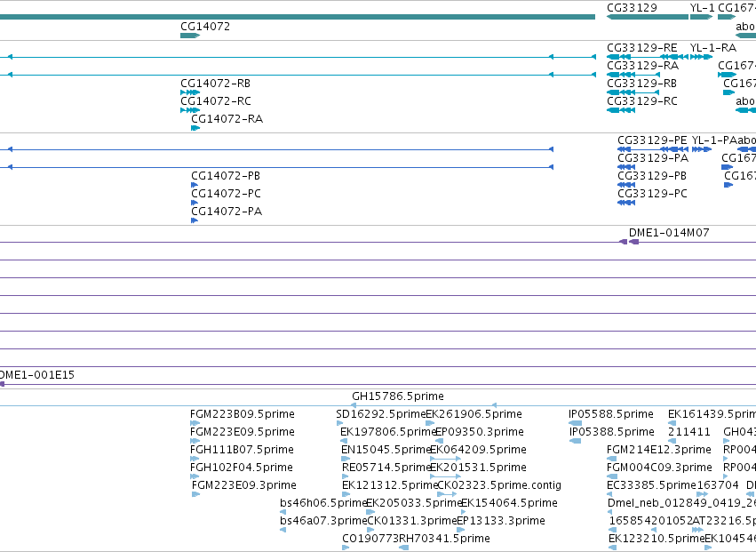This screenshot has height=552, width=756.
Task: Click the CK02323.5prime.contig label
Action: (x=499, y=485)
